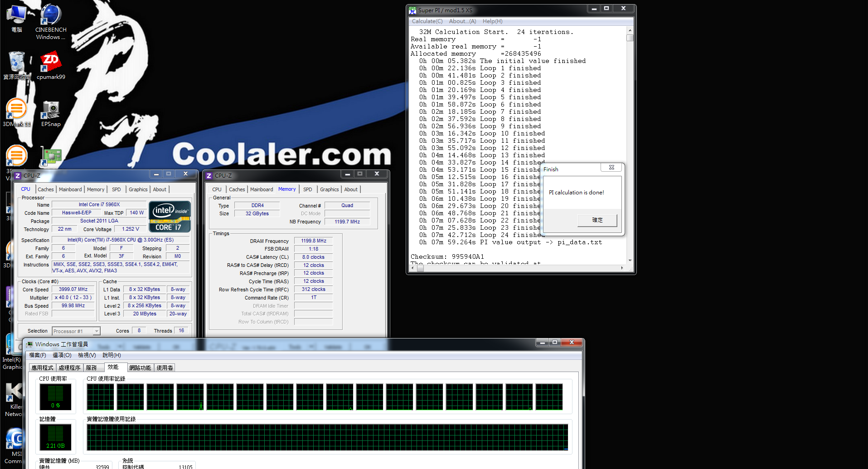Switch to SPD tab in right CPU-Z
Image resolution: width=868 pixels, height=469 pixels.
(308, 189)
